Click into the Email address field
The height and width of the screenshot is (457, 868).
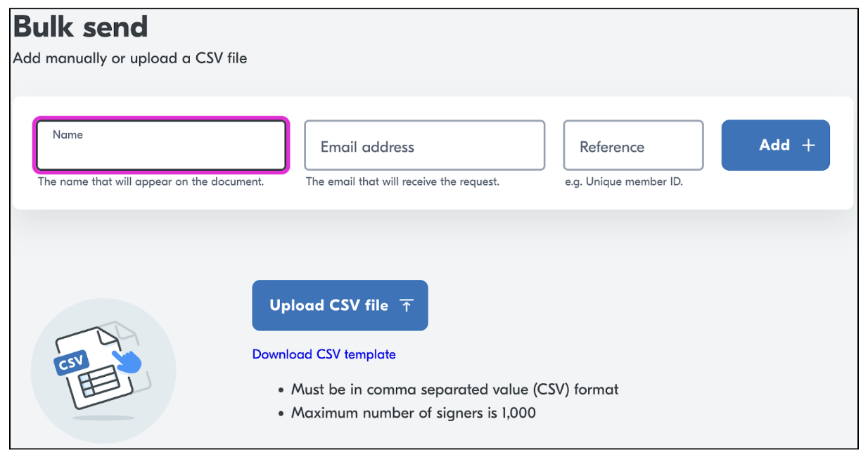click(424, 146)
